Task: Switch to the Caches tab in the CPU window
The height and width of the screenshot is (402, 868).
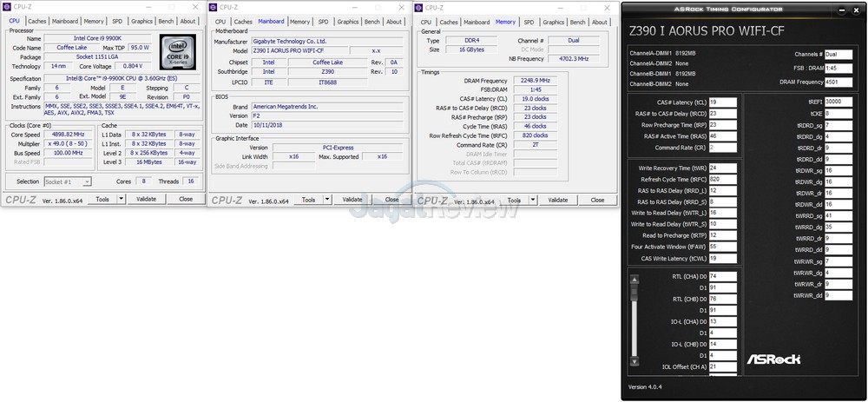Action: [36, 21]
